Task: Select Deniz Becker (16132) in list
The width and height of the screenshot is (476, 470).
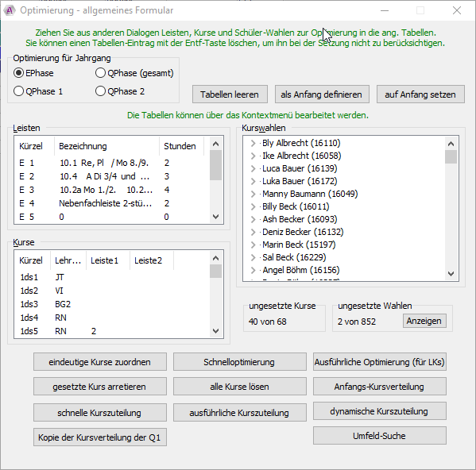Action: click(x=303, y=232)
